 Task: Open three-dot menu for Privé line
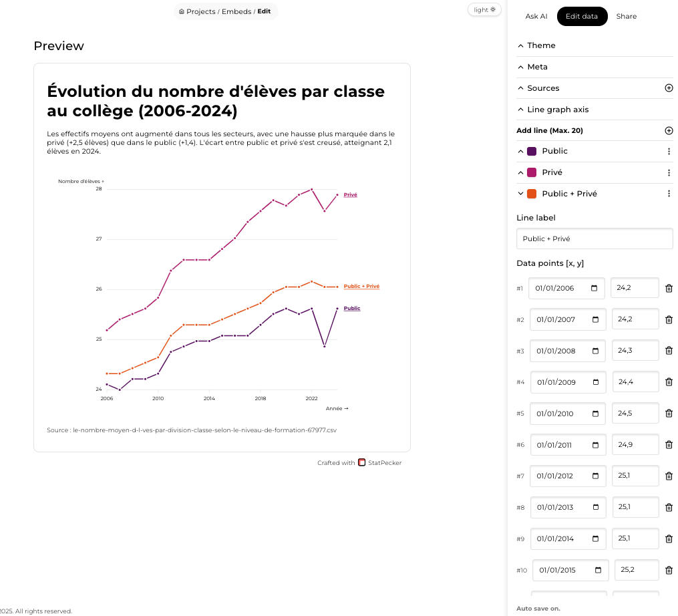669,173
